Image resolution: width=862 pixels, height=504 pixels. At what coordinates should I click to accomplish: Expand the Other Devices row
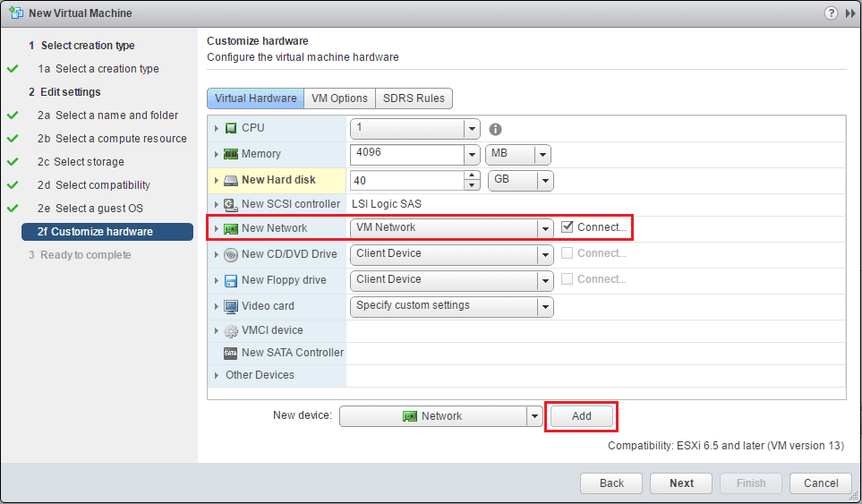(x=217, y=375)
